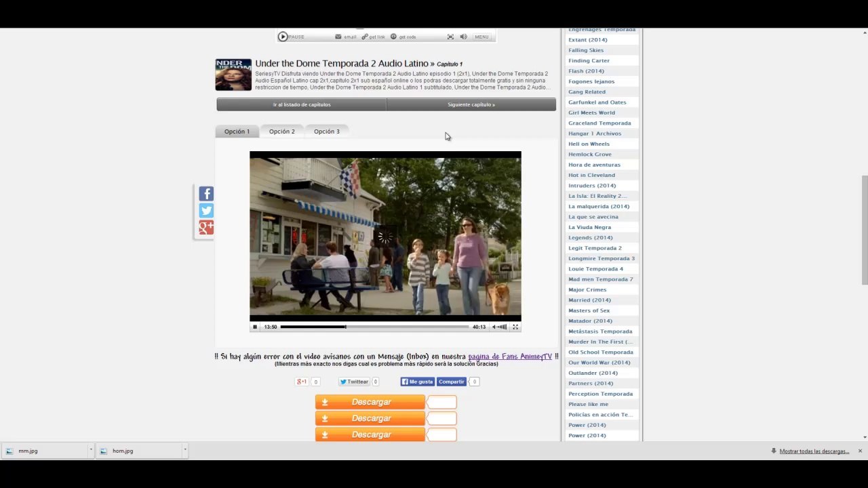Click the Google +1 button
Screen dimensions: 868x488
302,382
